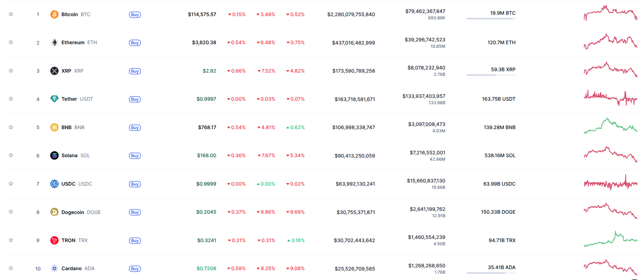The image size is (644, 280).
Task: Click the BNB coin logo
Action: coord(54,127)
